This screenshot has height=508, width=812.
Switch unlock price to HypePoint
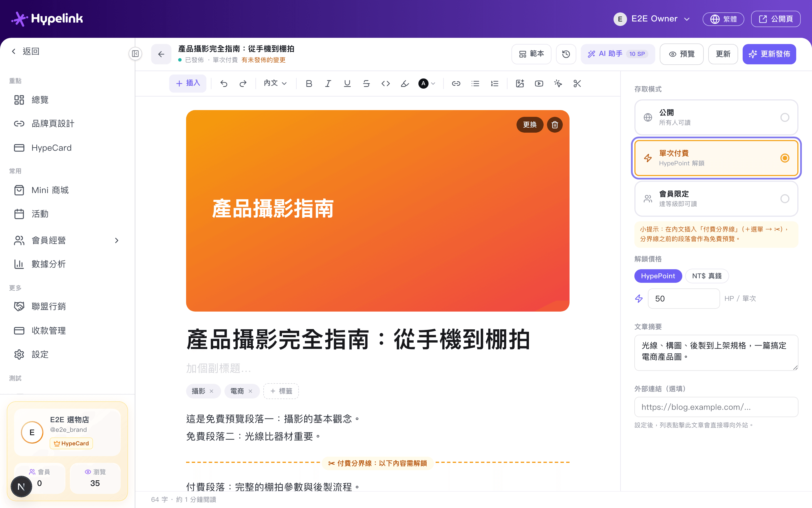(658, 276)
